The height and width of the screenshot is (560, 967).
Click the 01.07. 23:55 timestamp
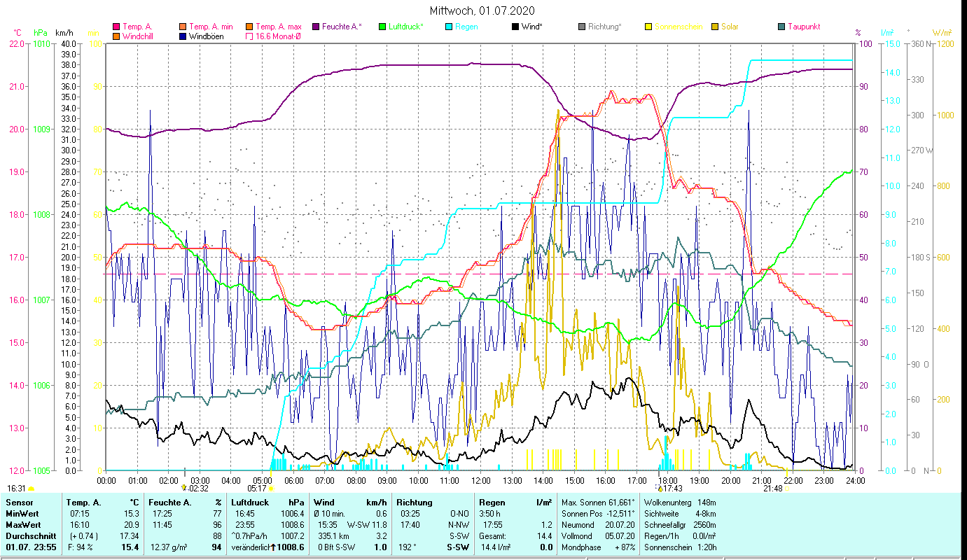pyautogui.click(x=32, y=547)
